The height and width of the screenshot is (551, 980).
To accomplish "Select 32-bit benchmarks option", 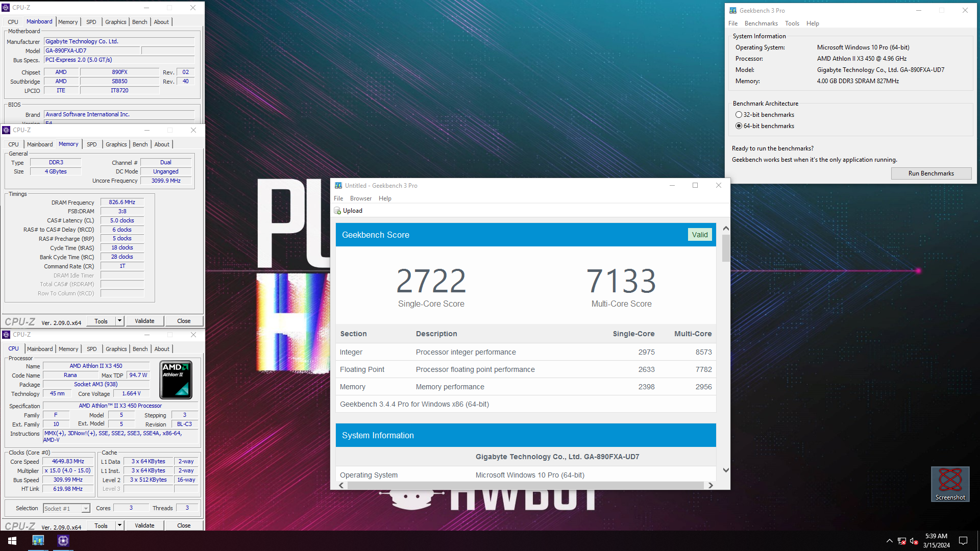I will 739,115.
